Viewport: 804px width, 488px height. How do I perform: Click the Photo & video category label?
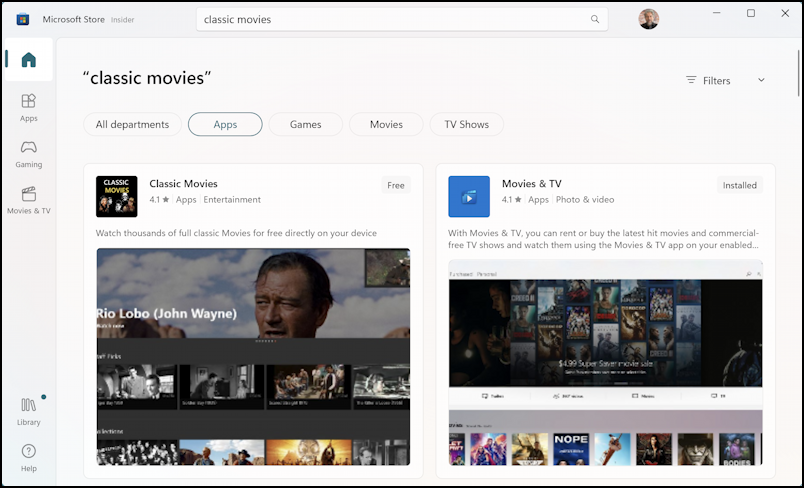click(x=585, y=199)
